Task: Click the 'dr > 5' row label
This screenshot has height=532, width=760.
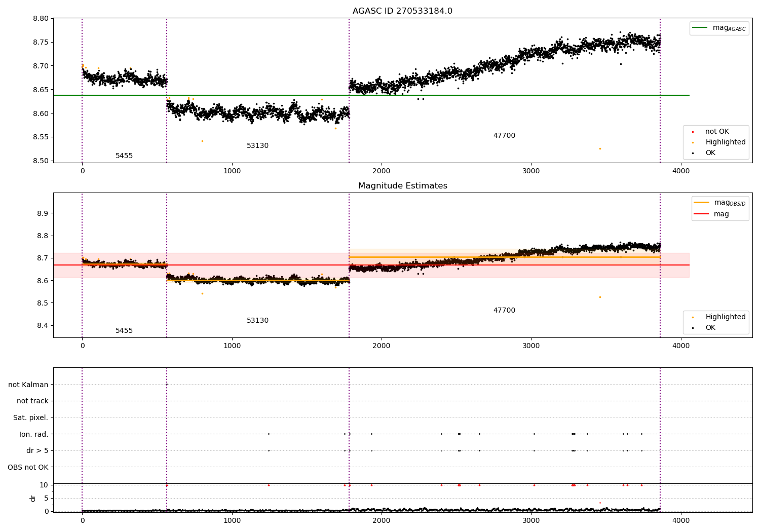Action: [37, 451]
